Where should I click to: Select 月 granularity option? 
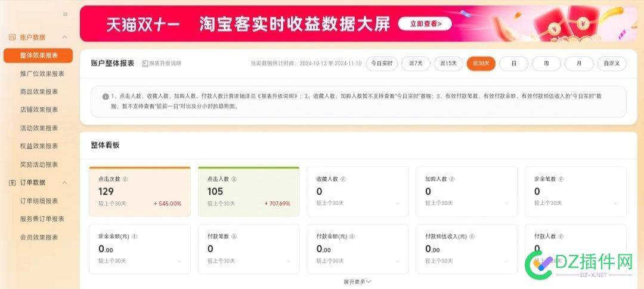point(579,64)
